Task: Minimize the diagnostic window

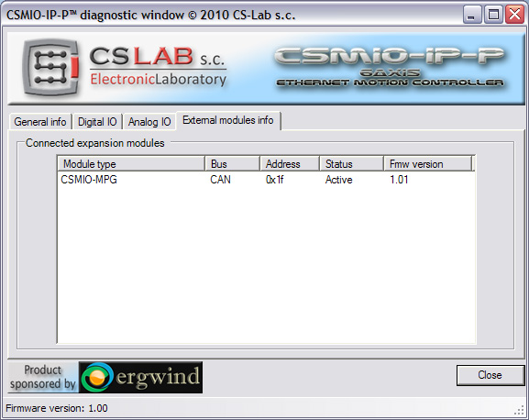Action: [472, 15]
